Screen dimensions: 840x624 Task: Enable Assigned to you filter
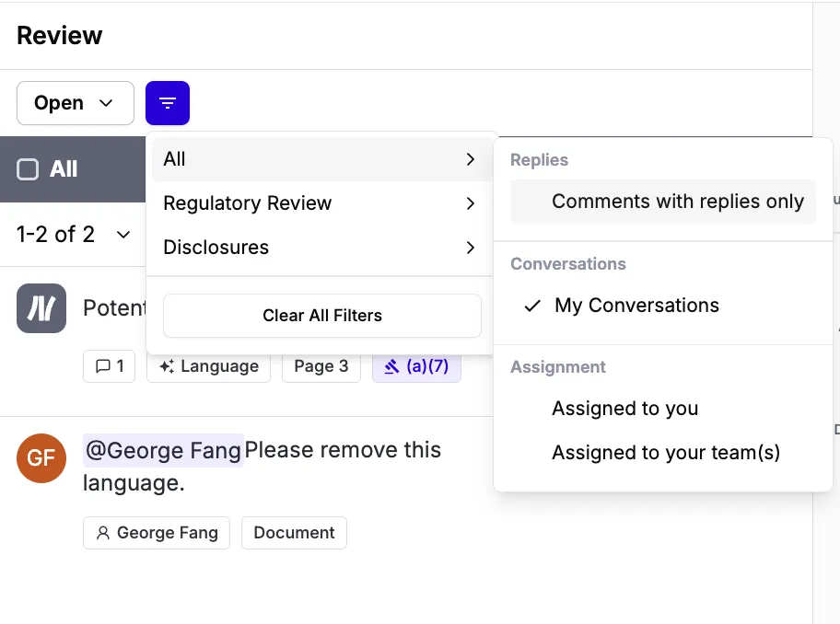pos(662,409)
